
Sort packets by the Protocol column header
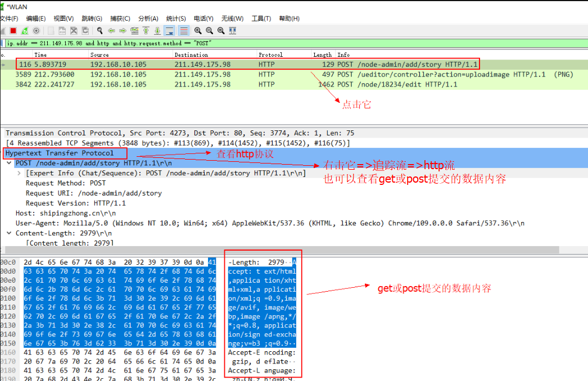tap(270, 55)
